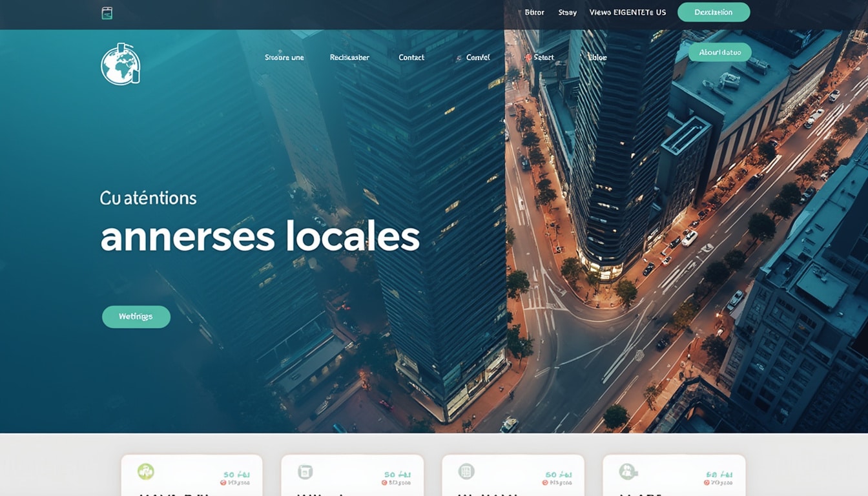This screenshot has height=496, width=868.
Task: Click the gray grid icon on third card
Action: (x=466, y=471)
